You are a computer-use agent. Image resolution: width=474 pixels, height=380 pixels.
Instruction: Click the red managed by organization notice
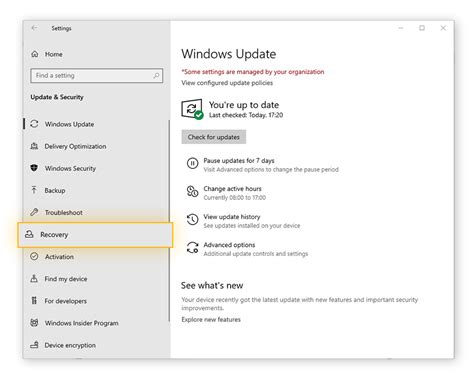253,72
